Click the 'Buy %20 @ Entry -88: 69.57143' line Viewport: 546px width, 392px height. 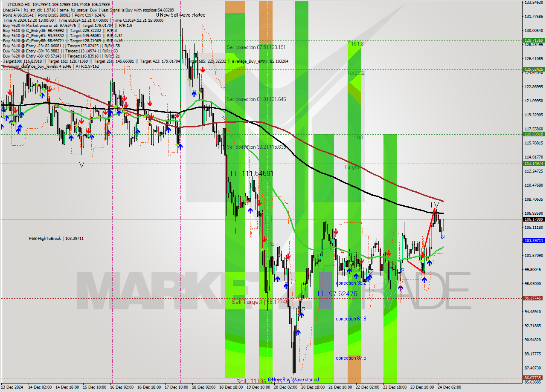(x=61, y=56)
